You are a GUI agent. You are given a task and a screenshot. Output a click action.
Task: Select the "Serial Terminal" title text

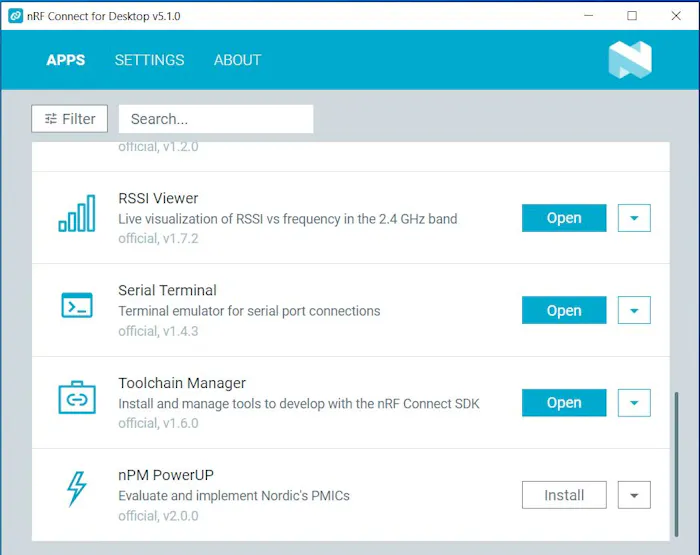167,290
